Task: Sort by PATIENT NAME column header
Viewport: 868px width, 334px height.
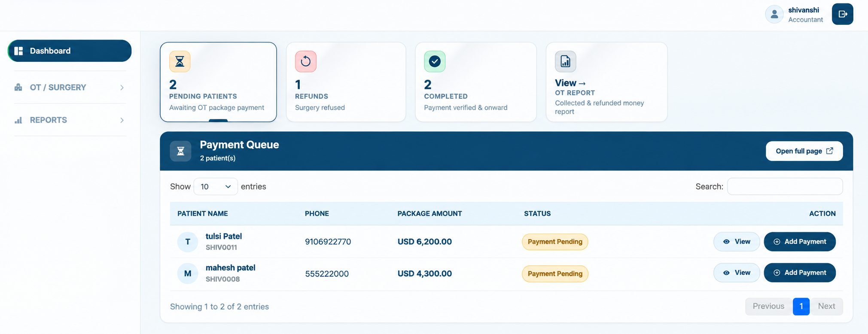Action: click(203, 214)
